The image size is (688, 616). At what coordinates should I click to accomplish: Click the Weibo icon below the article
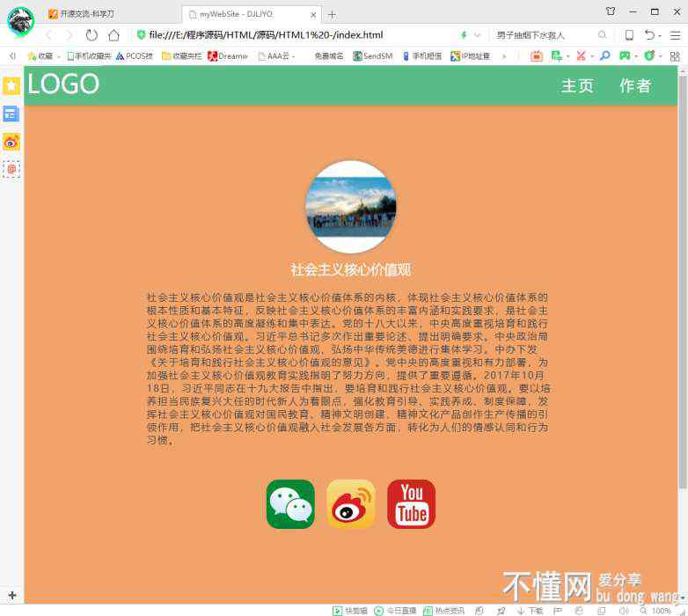pyautogui.click(x=351, y=504)
